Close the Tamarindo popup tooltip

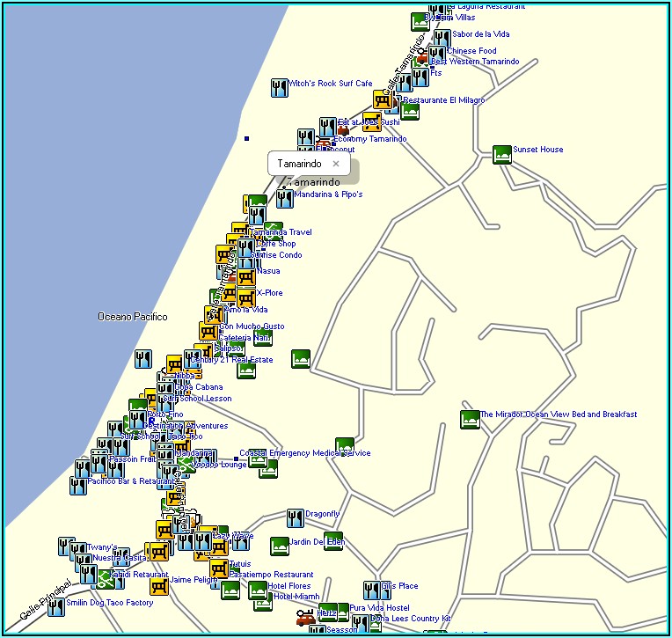click(x=335, y=164)
